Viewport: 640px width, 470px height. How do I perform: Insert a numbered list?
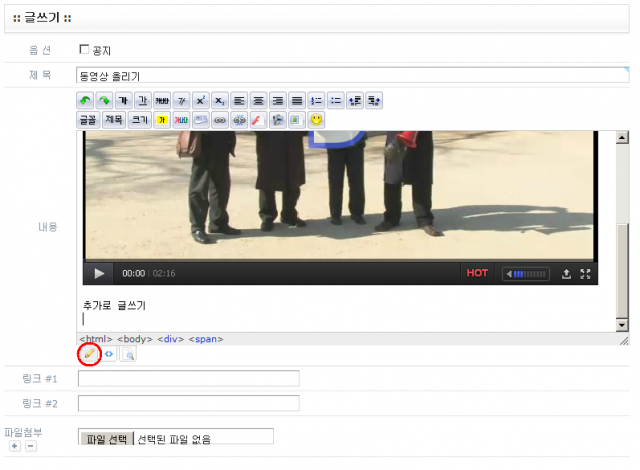tap(315, 101)
